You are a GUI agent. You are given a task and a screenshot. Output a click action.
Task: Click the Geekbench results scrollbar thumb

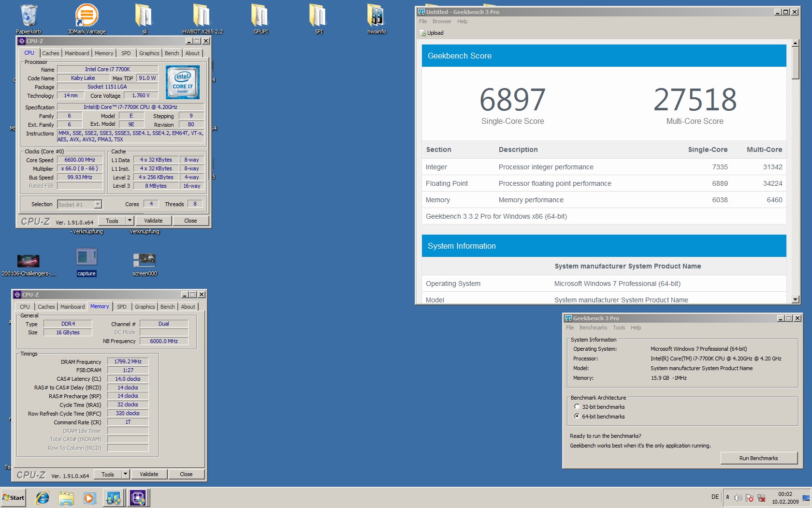(796, 63)
